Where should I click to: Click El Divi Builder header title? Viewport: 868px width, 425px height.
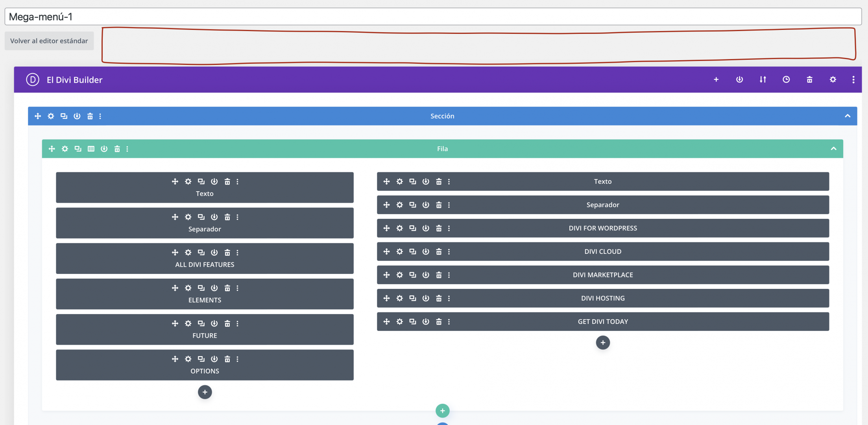[74, 80]
